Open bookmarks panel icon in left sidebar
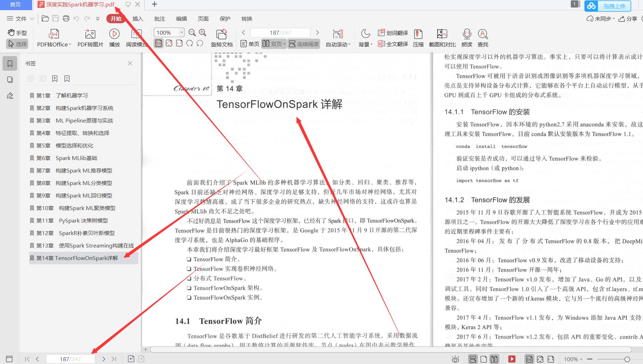 pos(10,64)
